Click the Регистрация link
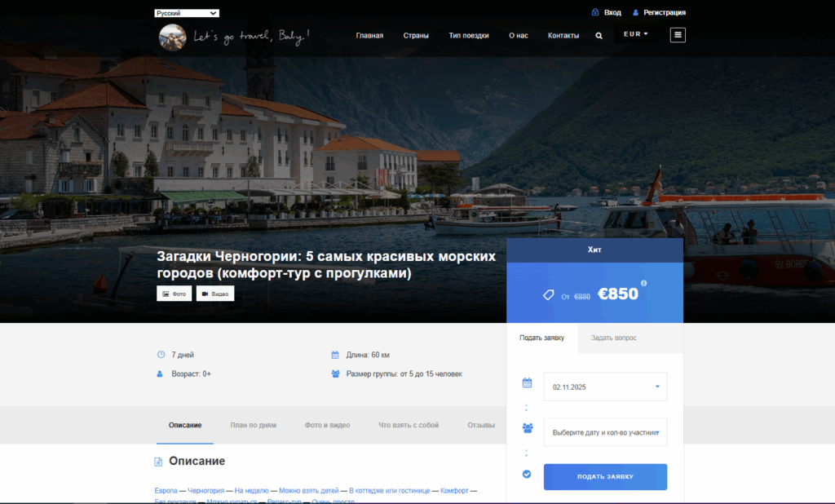This screenshot has width=835, height=504. point(664,12)
